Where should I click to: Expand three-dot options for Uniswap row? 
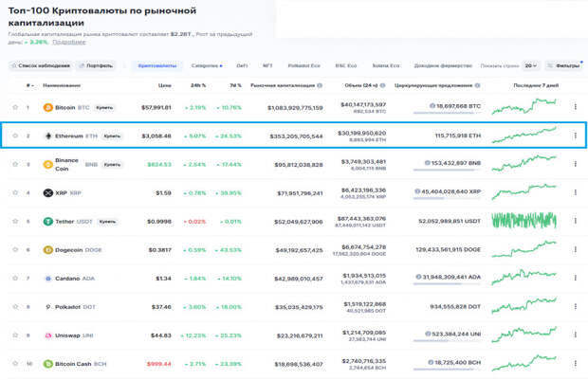click(x=576, y=335)
